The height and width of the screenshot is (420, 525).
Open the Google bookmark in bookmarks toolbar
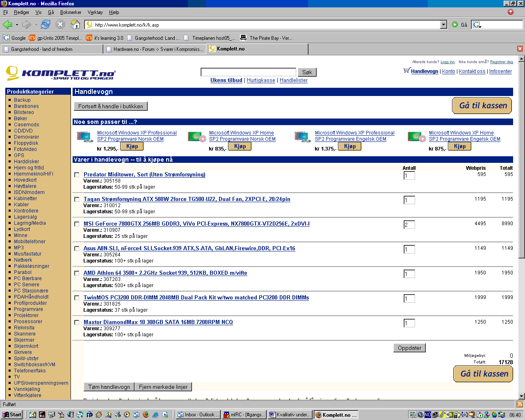coord(14,38)
